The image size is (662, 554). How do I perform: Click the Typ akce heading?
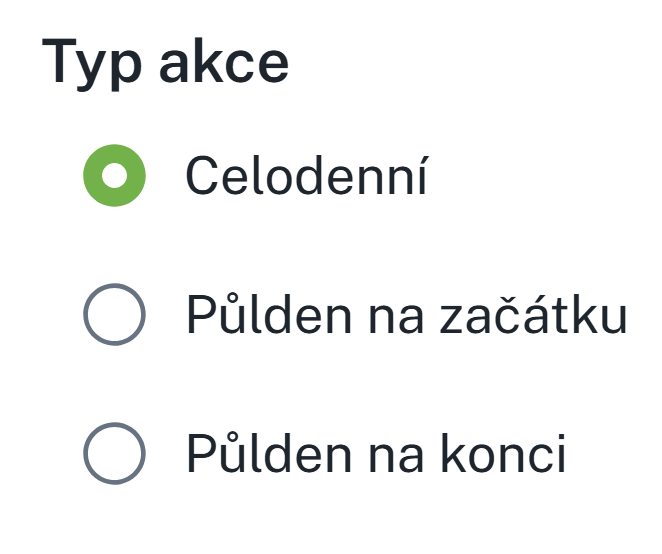click(165, 62)
